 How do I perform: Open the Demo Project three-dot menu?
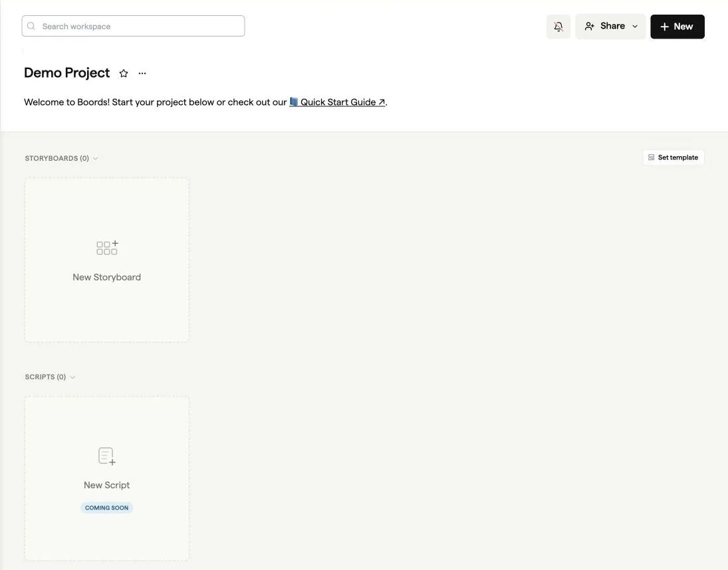point(142,73)
